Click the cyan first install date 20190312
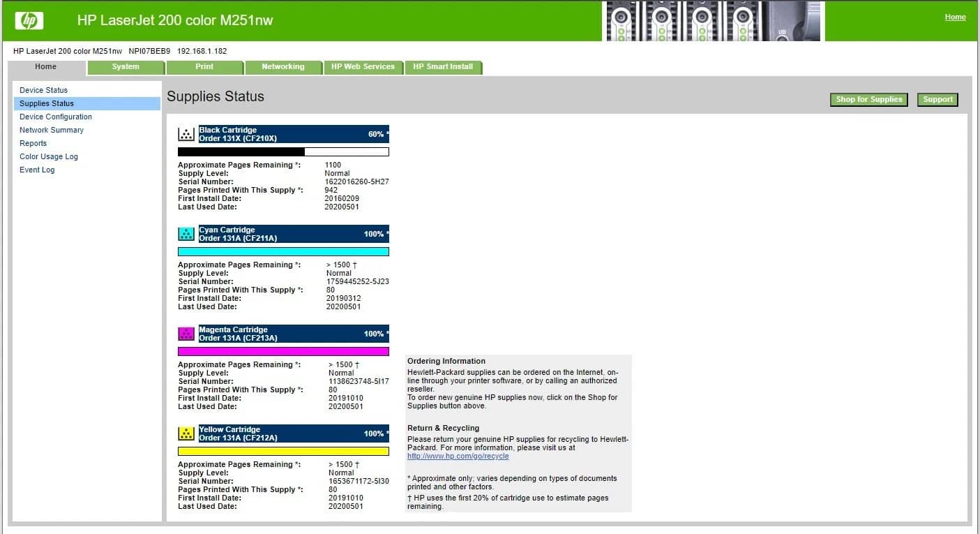This screenshot has height=534, width=980. tap(344, 298)
